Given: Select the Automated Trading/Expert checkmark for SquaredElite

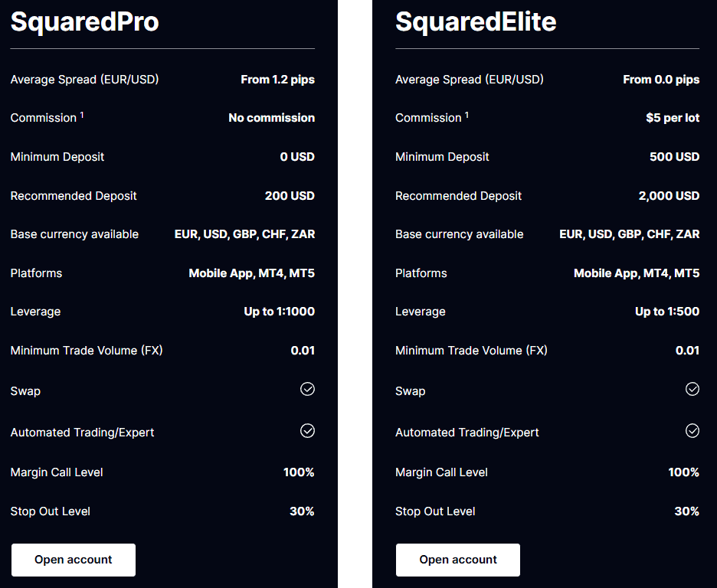Looking at the screenshot, I should tap(692, 430).
